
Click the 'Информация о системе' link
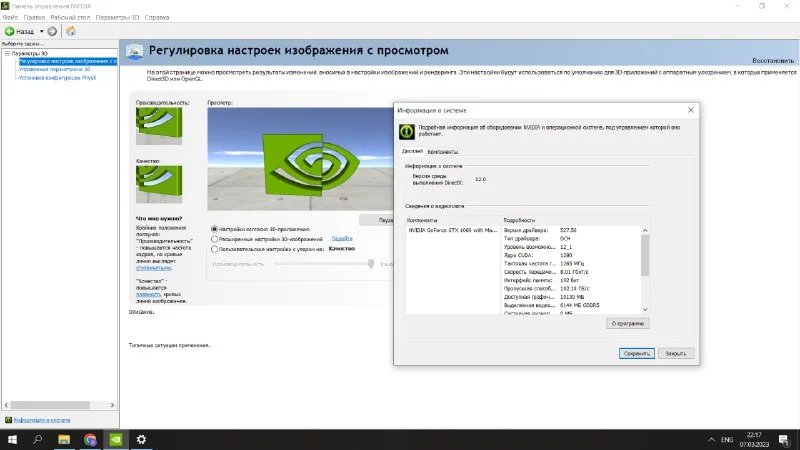[42, 419]
